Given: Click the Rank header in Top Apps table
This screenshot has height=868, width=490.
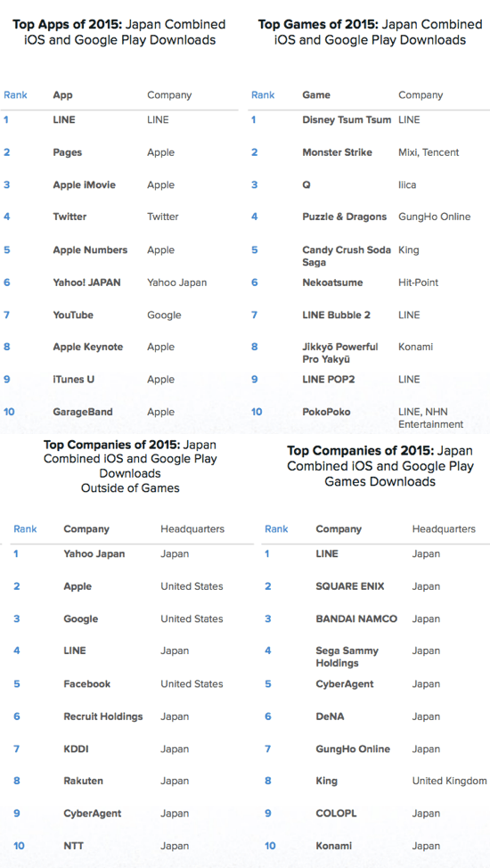Looking at the screenshot, I should point(15,94).
